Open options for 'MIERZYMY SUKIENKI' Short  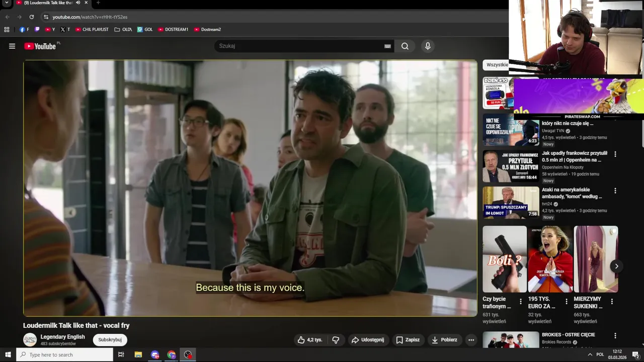612,302
